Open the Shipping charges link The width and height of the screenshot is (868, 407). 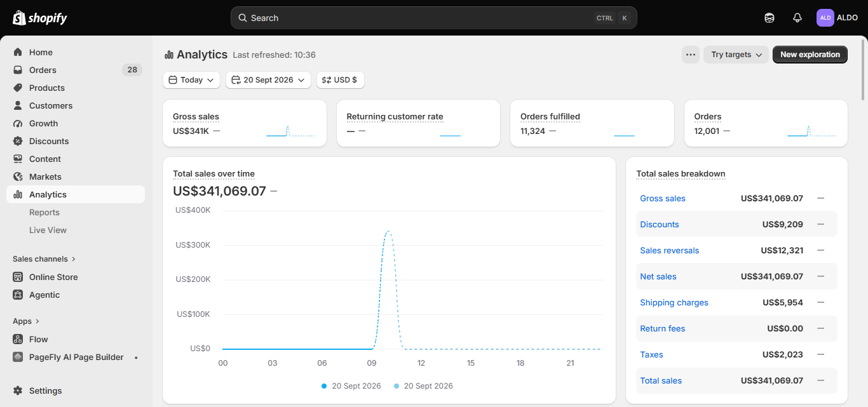674,303
